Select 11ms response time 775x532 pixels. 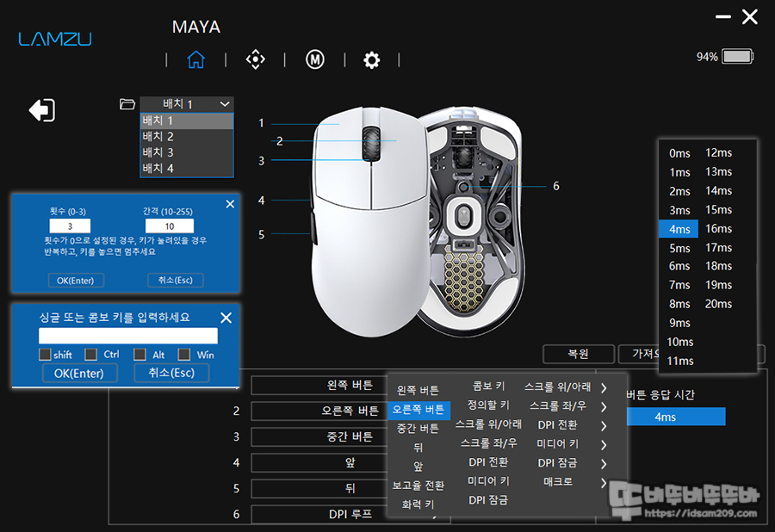(x=680, y=361)
